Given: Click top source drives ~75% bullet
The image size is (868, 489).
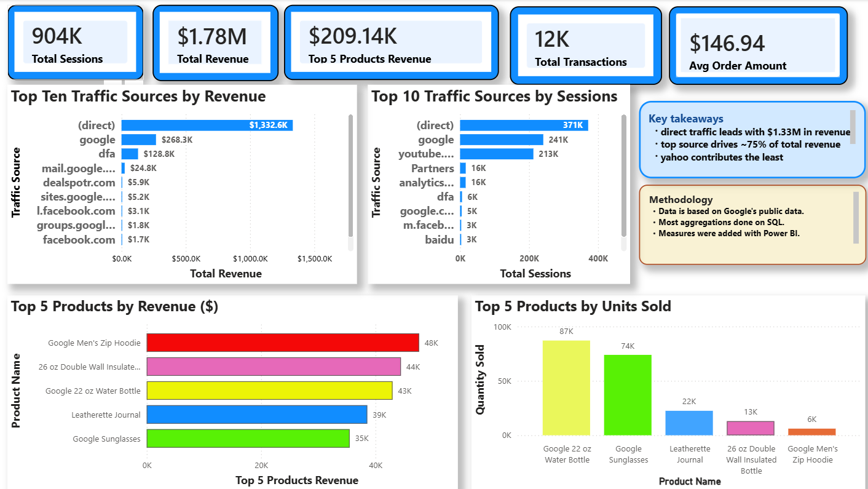Looking at the screenshot, I should pyautogui.click(x=750, y=145).
